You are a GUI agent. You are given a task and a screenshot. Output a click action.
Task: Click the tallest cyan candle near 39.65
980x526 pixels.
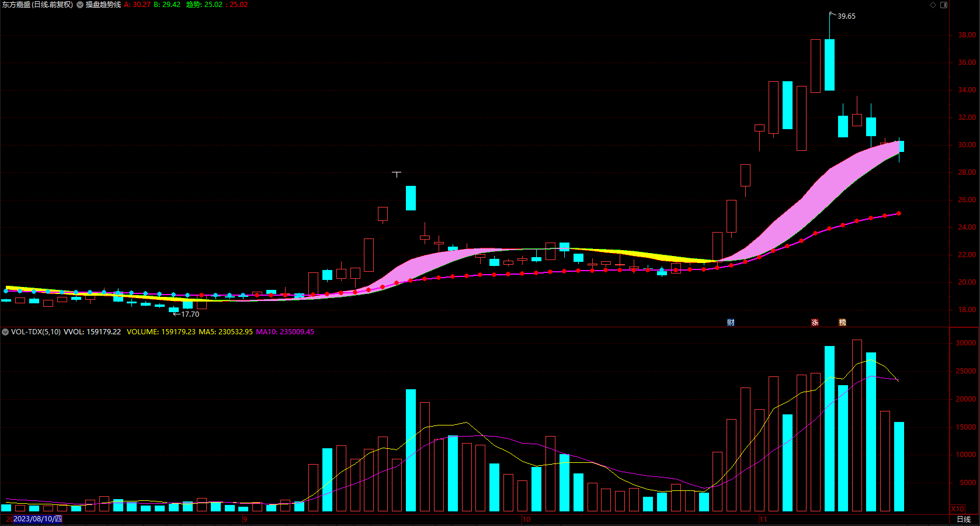(829, 64)
